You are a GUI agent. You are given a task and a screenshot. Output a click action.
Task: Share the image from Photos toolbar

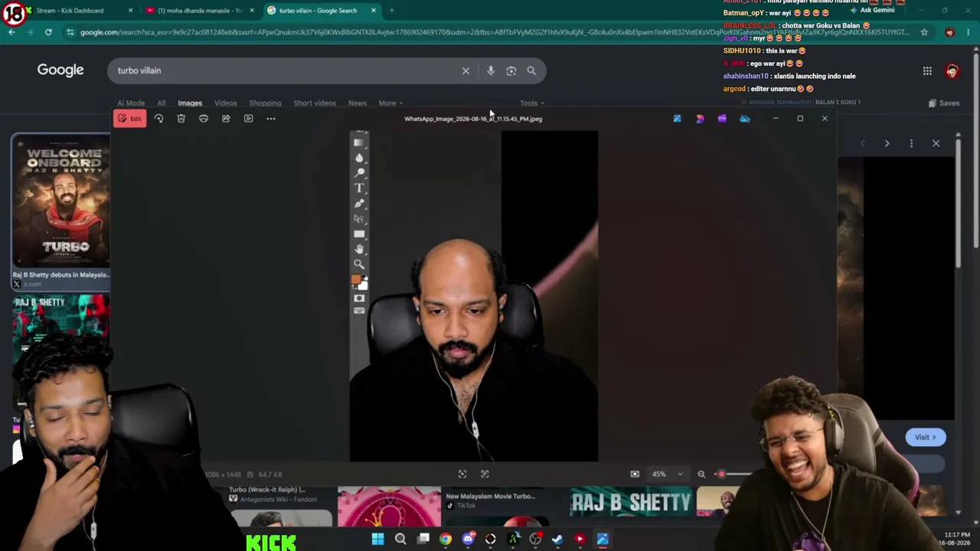tap(226, 119)
